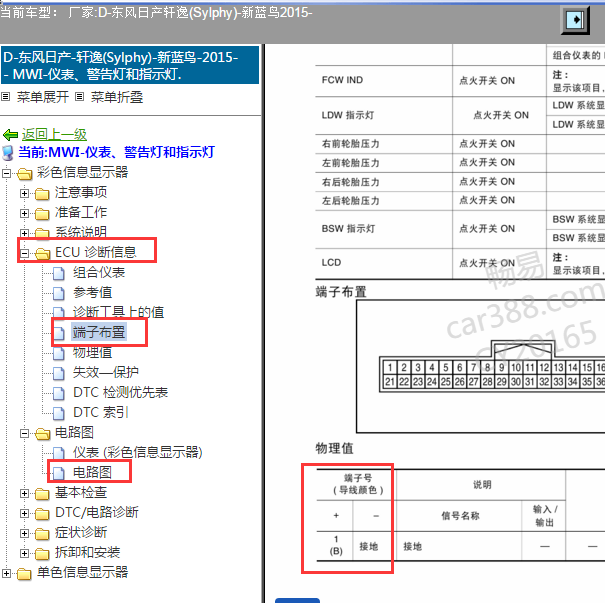Click the 仪表 (彩色信息显示器) page icon
This screenshot has height=603, width=605.
point(59,453)
